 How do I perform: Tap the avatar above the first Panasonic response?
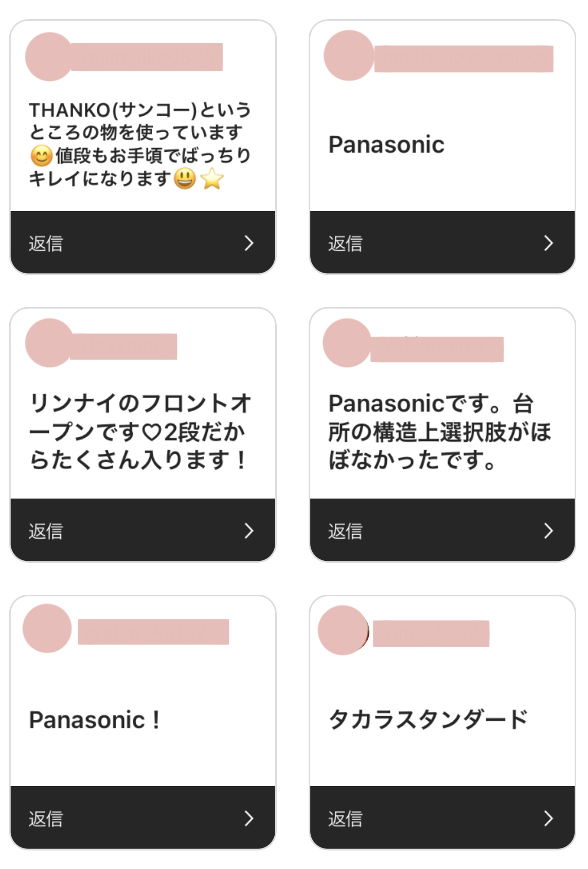349,56
